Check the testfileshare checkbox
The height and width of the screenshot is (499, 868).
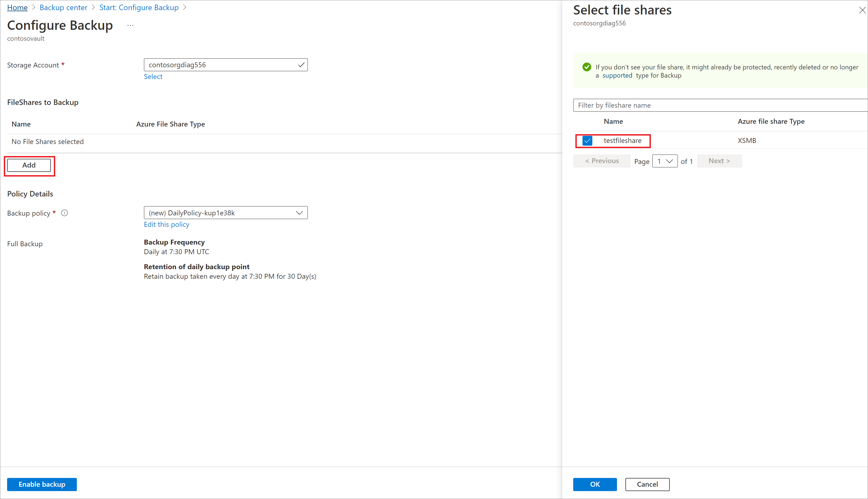586,140
